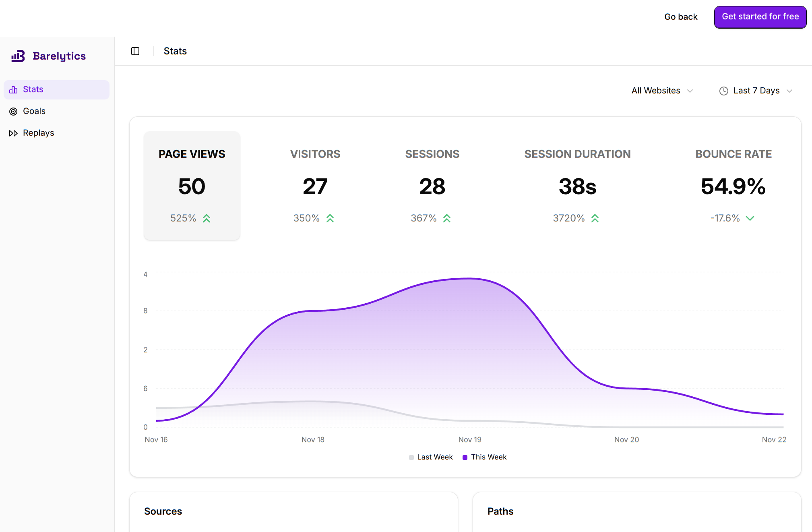Click the chevron next to All Websites
The width and height of the screenshot is (812, 532).
coord(690,91)
